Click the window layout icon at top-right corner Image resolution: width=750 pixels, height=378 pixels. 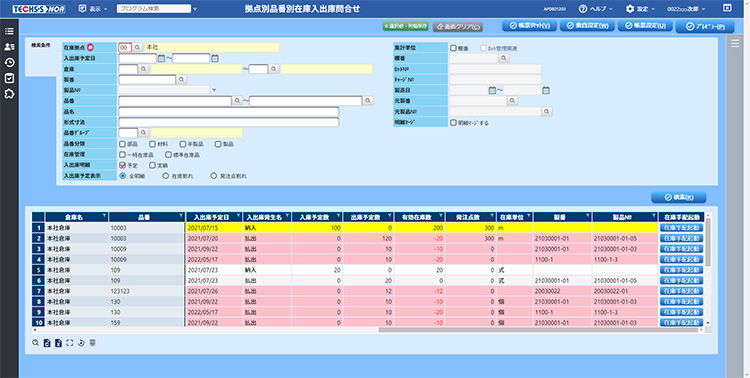pyautogui.click(x=727, y=8)
